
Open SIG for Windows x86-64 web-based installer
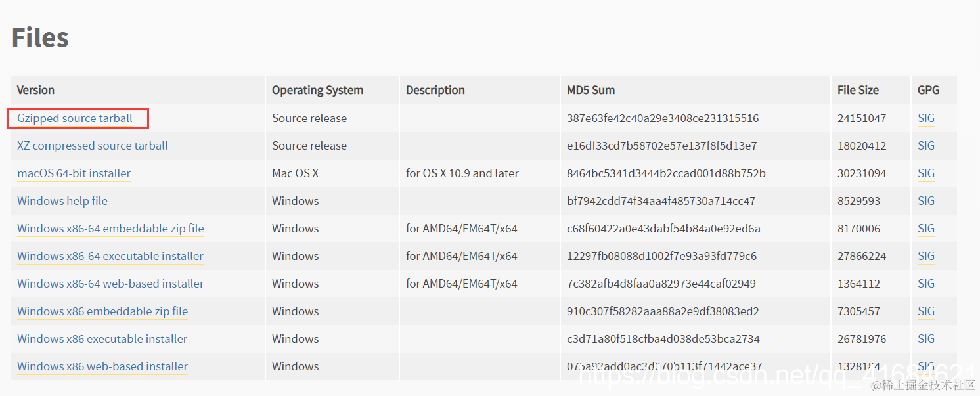point(926,284)
